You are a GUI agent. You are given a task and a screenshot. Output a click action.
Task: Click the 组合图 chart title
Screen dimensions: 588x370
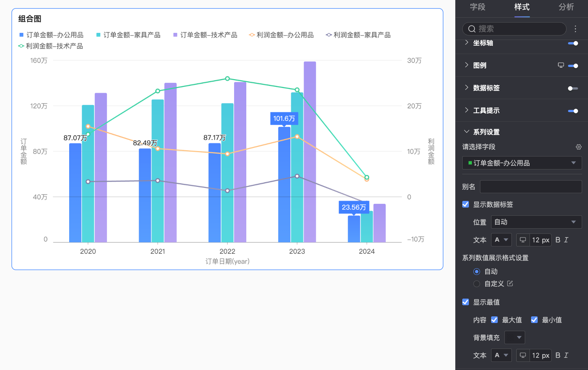(x=30, y=19)
